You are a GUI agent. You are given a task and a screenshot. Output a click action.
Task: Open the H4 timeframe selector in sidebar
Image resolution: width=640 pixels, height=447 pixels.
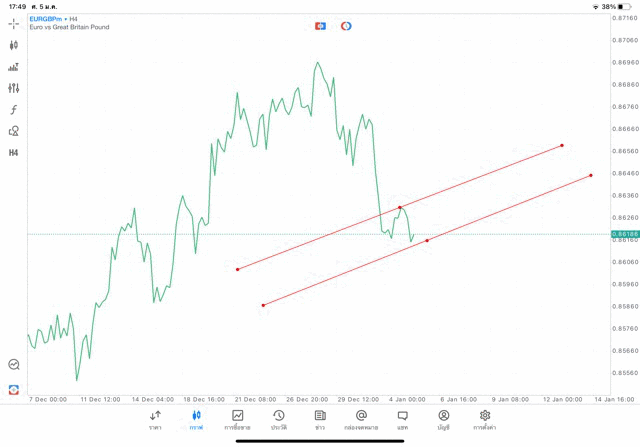click(x=14, y=153)
